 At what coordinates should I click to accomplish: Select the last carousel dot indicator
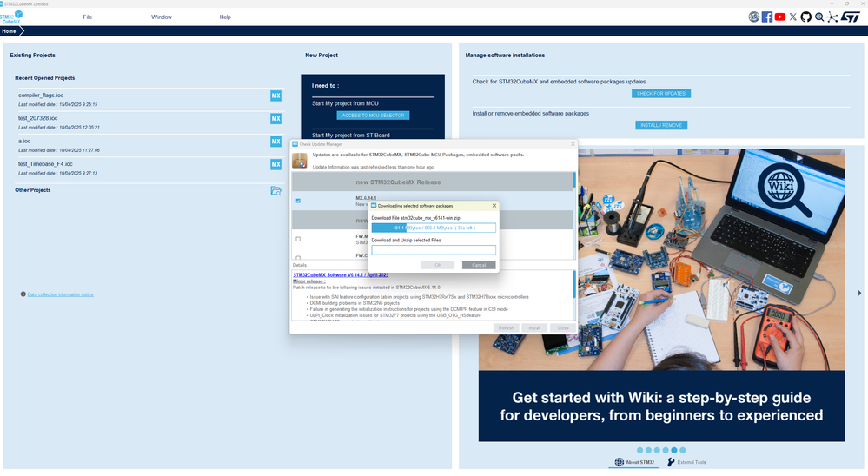683,451
